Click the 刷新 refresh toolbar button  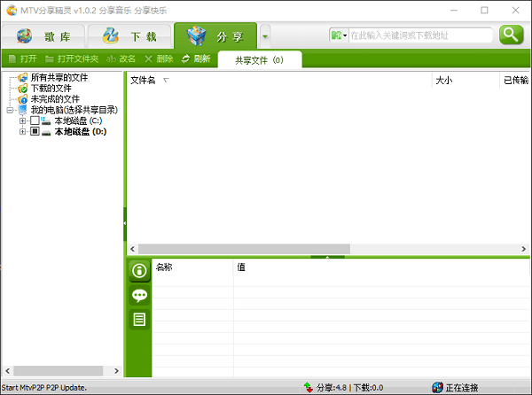pyautogui.click(x=196, y=59)
